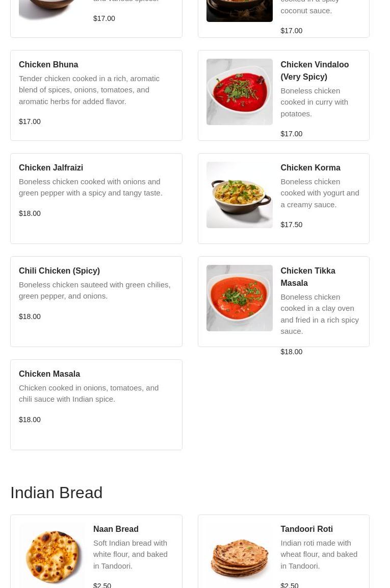Select the Chicken Korma title
Viewport: 390px width, 588px height.
[310, 168]
